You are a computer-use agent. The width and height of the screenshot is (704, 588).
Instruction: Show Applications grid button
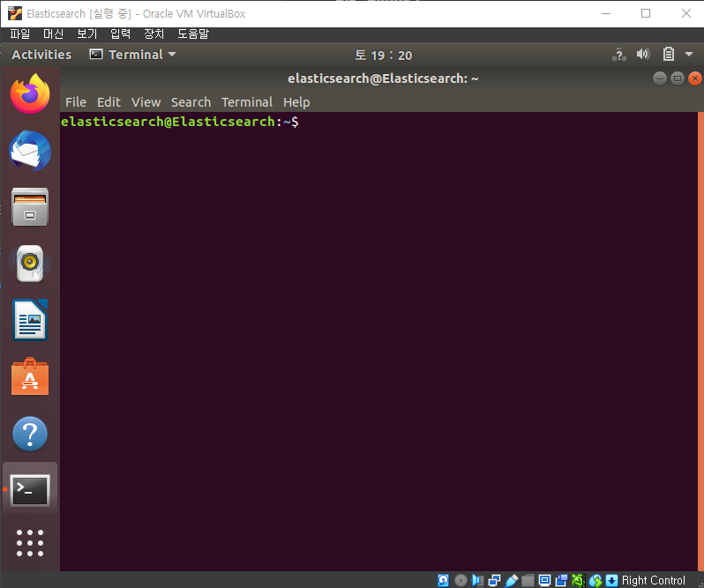(x=30, y=543)
